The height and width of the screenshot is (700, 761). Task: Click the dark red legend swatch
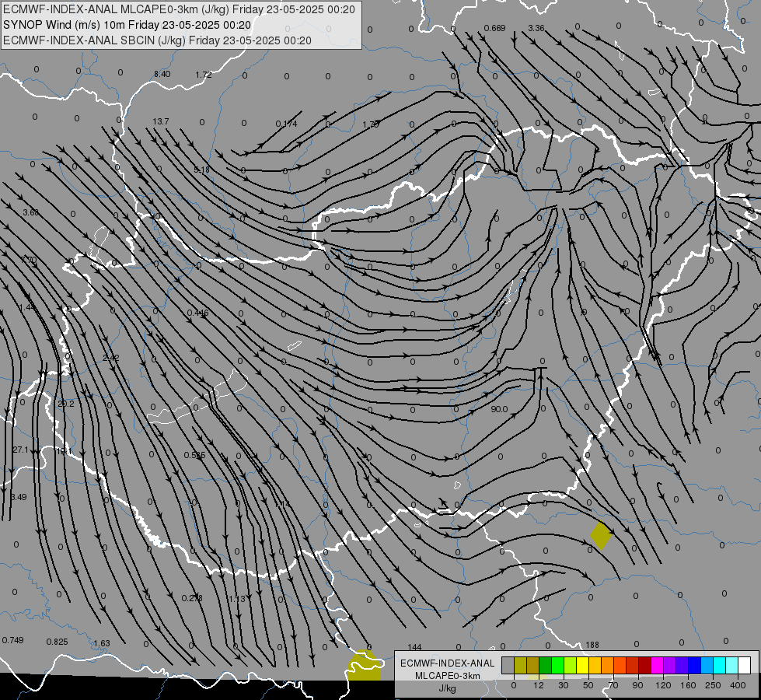[645, 665]
